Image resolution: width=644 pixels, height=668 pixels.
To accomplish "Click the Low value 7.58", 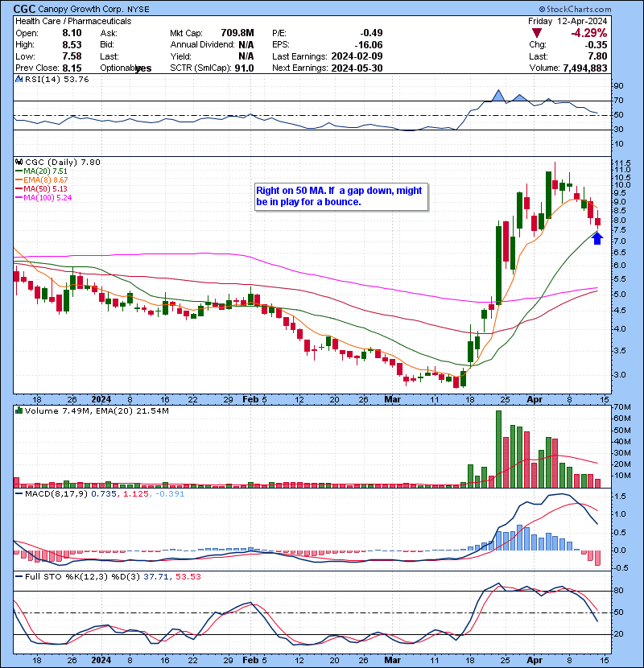I will coord(72,56).
